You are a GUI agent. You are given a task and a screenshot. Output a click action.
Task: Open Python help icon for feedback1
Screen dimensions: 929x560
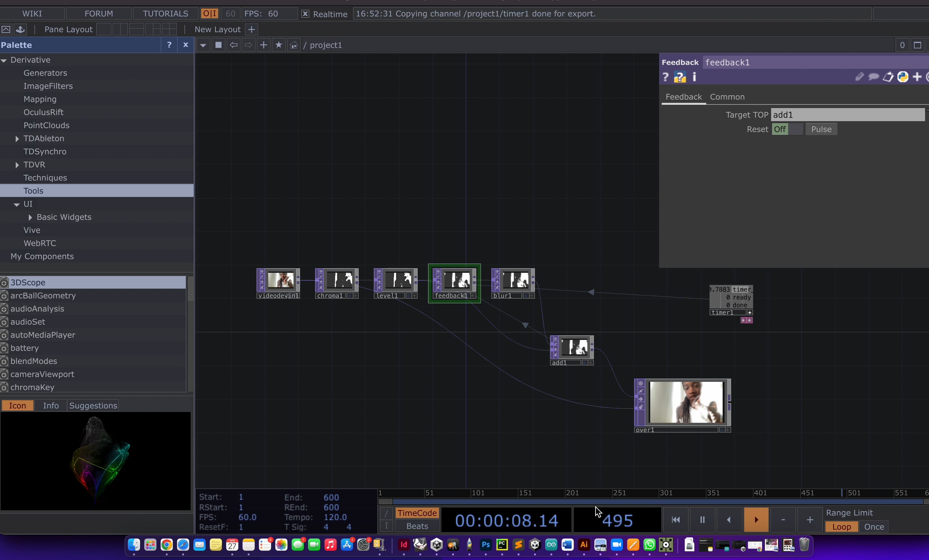[x=680, y=77]
